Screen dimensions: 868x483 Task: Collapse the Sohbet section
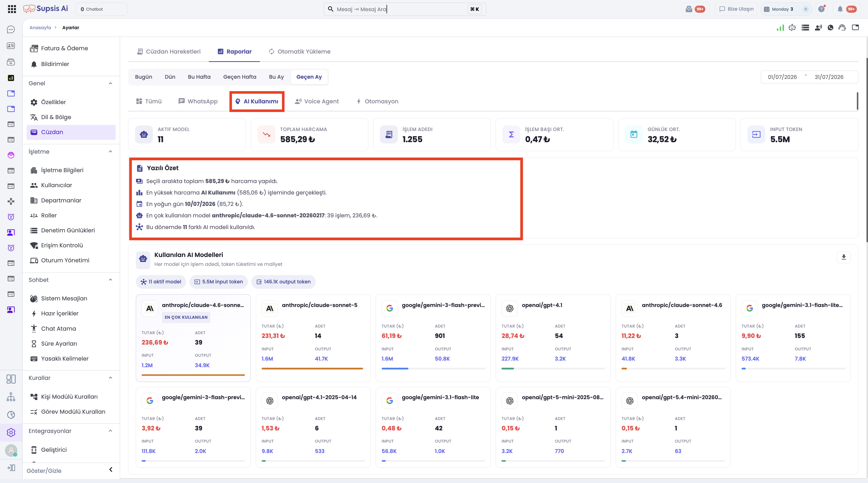pyautogui.click(x=110, y=280)
